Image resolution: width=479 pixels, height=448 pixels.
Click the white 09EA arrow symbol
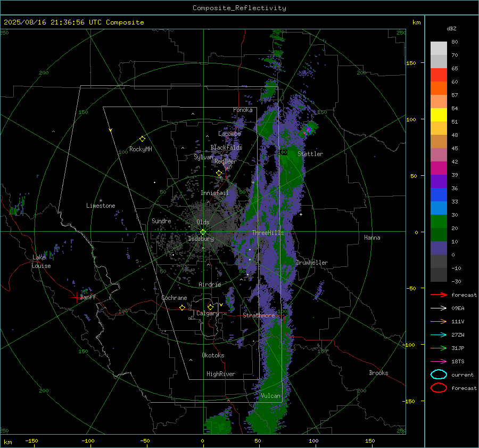tap(439, 308)
